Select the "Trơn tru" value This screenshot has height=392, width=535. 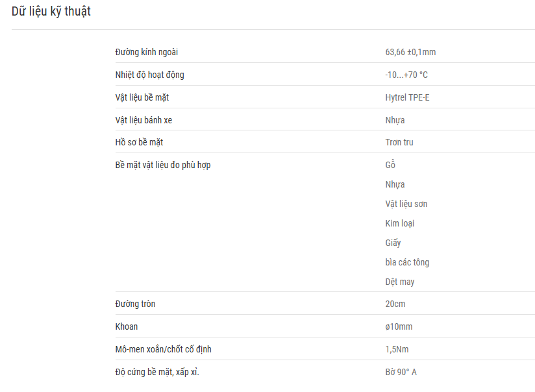399,142
